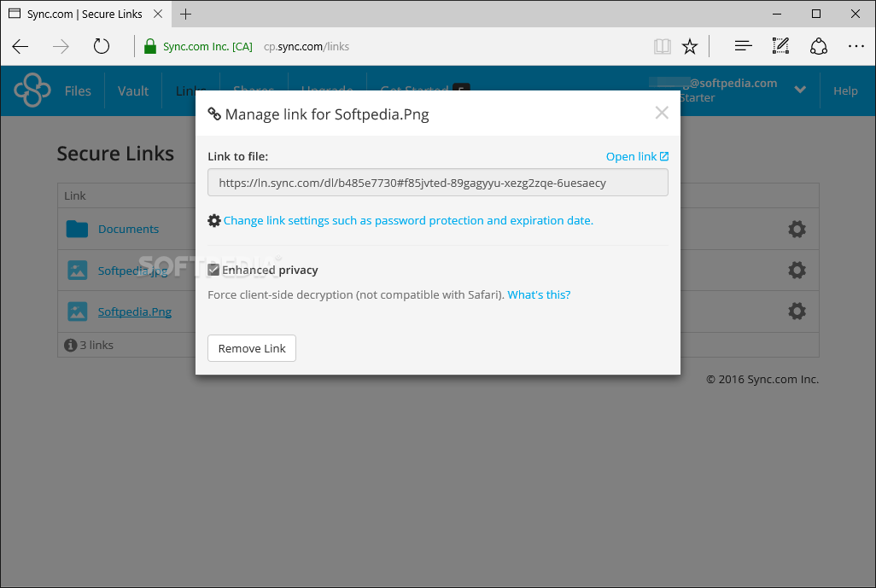Add page to favorites star icon

point(690,46)
